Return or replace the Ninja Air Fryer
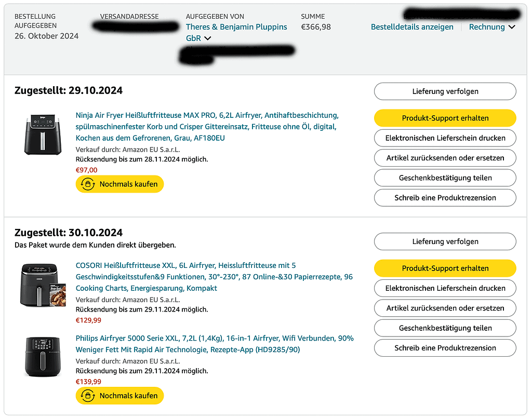The height and width of the screenshot is (419, 532). point(445,158)
